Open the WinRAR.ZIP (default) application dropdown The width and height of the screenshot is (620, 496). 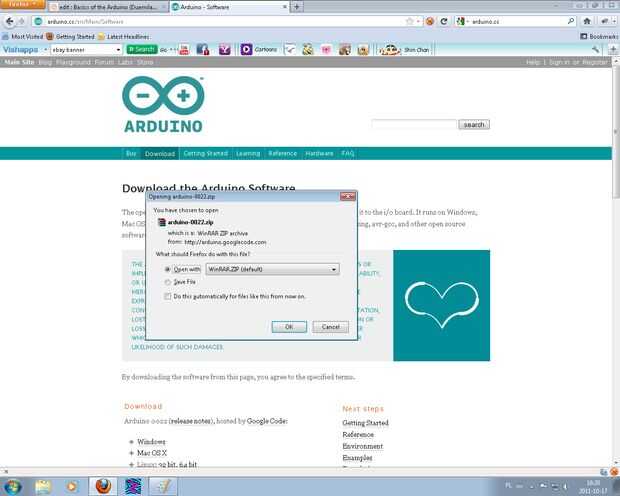tap(272, 269)
